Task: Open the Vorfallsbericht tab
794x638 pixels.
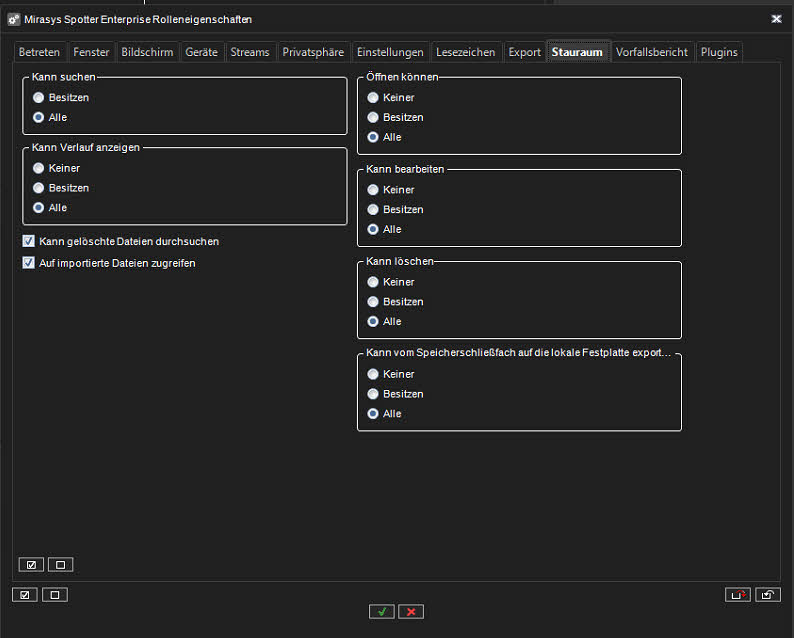Action: coord(652,52)
